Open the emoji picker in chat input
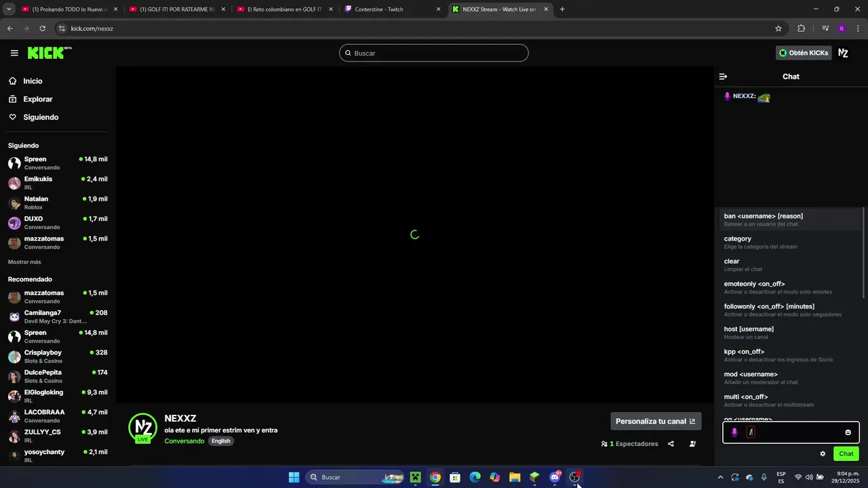This screenshot has width=868, height=488. (x=848, y=432)
